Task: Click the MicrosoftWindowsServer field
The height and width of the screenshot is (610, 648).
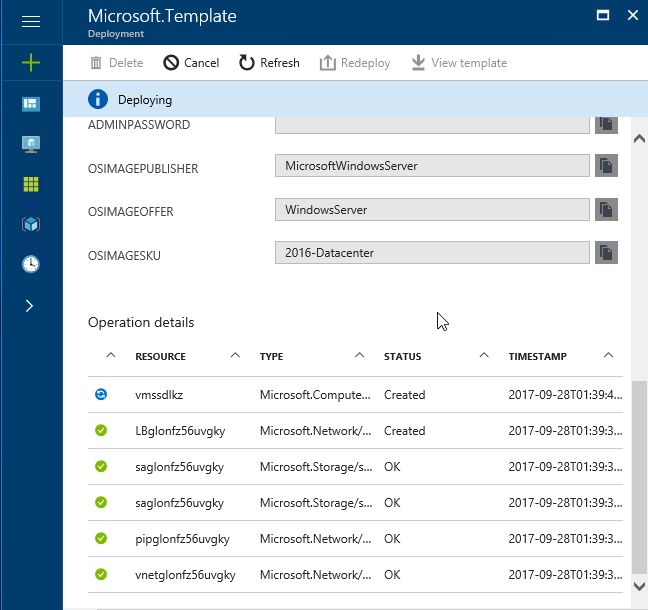Action: [x=432, y=166]
